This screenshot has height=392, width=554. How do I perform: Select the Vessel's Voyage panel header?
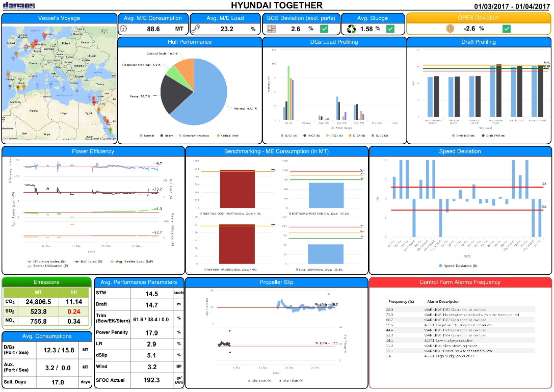[59, 18]
